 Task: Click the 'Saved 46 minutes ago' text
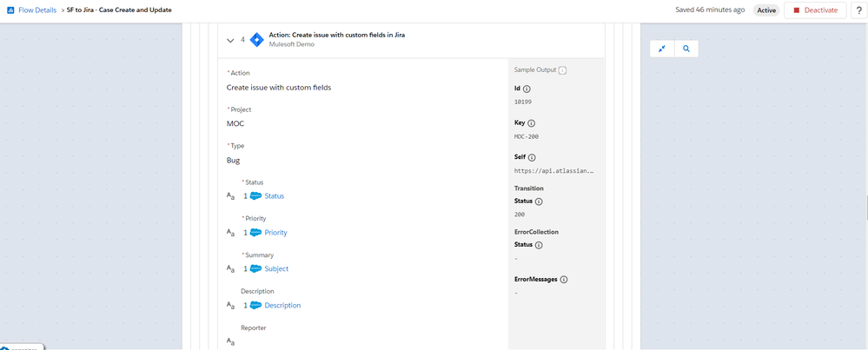(x=712, y=10)
